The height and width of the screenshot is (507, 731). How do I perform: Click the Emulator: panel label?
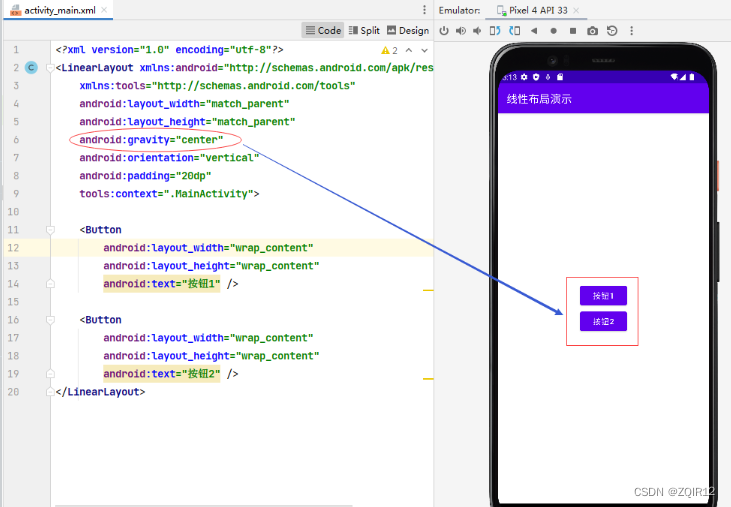coord(459,10)
